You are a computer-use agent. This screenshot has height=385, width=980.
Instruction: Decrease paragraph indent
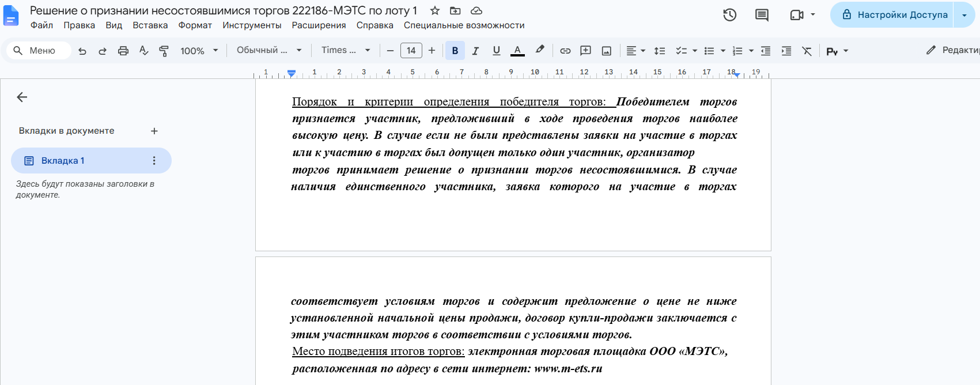coord(766,51)
